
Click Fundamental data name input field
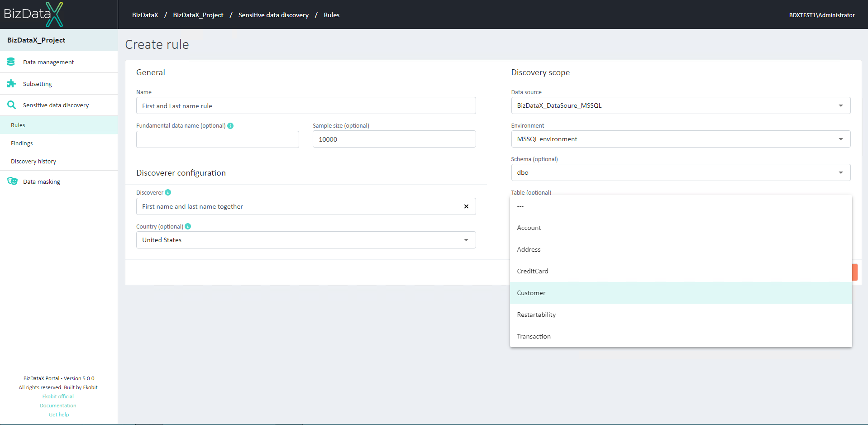218,139
